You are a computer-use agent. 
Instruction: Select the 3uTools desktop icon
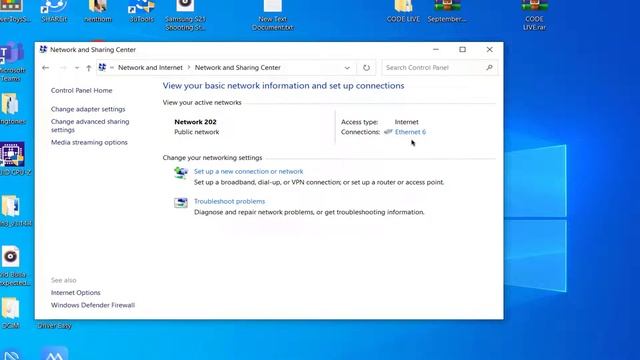click(x=142, y=11)
